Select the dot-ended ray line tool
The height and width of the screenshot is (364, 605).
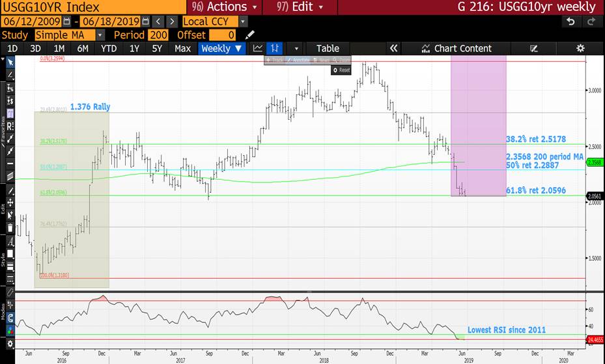(10, 139)
